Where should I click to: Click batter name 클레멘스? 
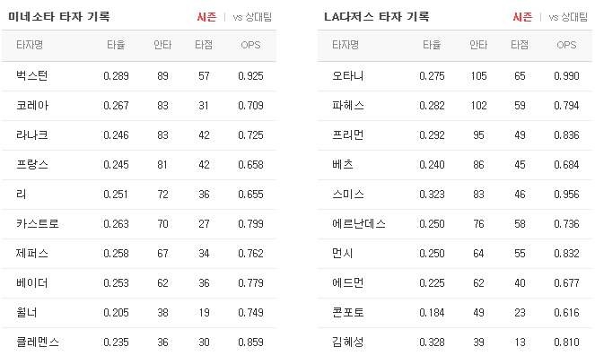pyautogui.click(x=38, y=342)
